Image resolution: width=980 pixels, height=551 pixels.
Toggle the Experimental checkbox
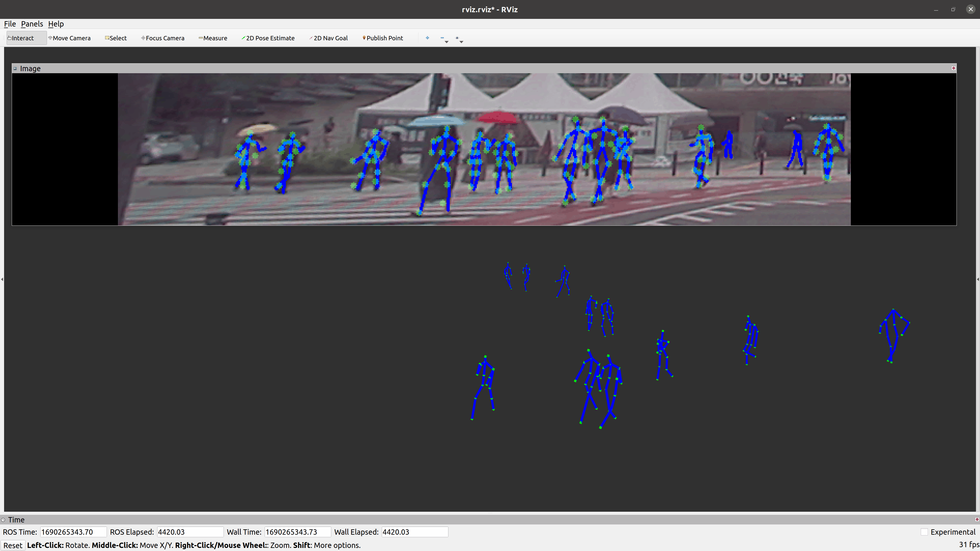coord(924,532)
